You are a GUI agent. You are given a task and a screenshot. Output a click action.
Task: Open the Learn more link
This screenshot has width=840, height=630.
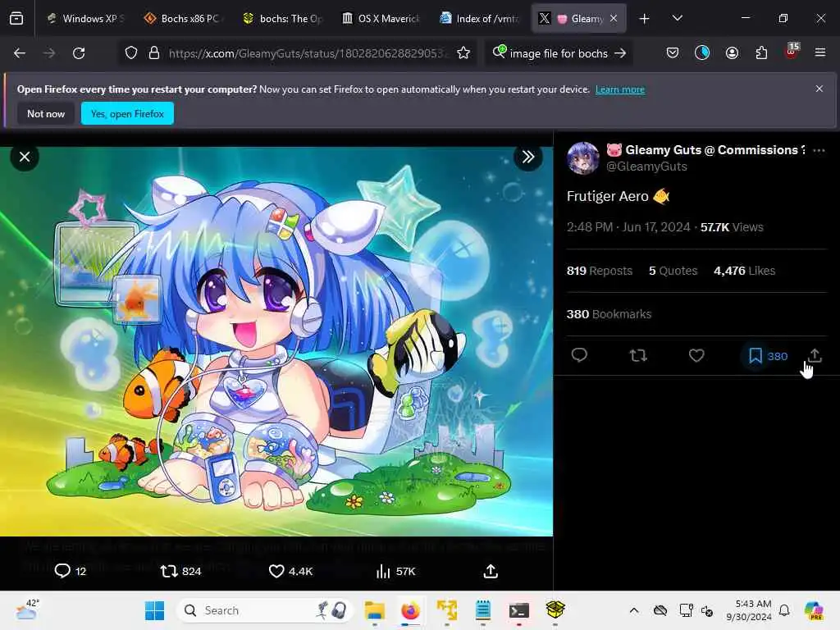(x=620, y=89)
